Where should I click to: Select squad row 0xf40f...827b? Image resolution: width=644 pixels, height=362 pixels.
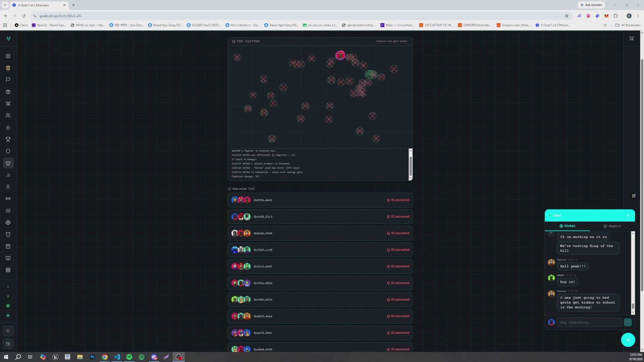(x=320, y=300)
